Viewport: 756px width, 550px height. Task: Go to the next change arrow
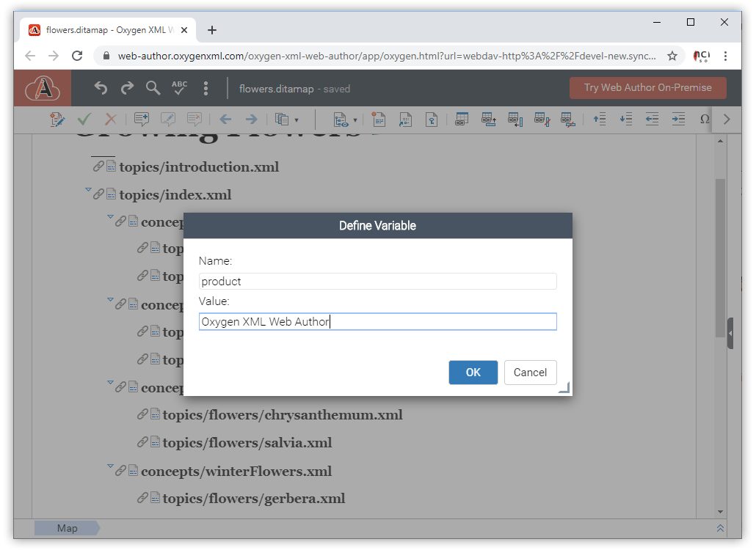coord(252,119)
